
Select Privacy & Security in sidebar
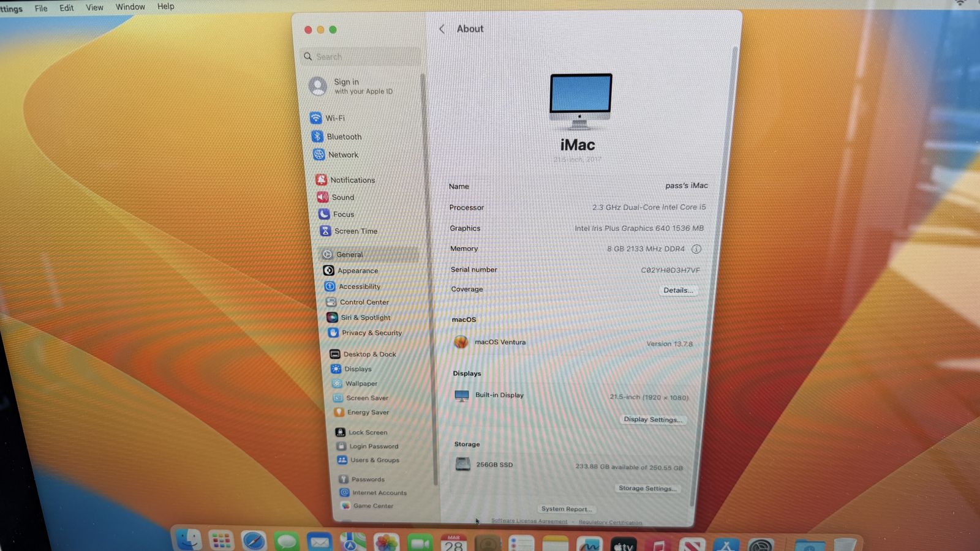pyautogui.click(x=371, y=333)
